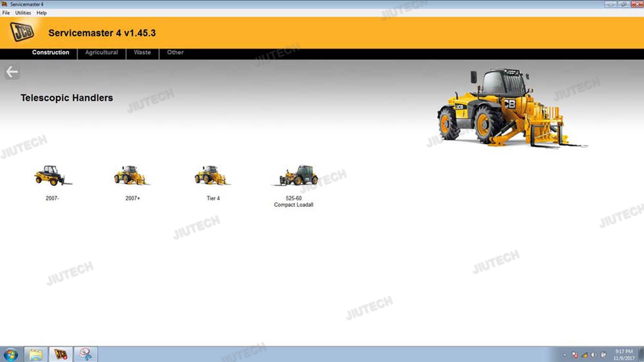Switch to the Agricultural tab
The image size is (644, 362).
point(101,52)
